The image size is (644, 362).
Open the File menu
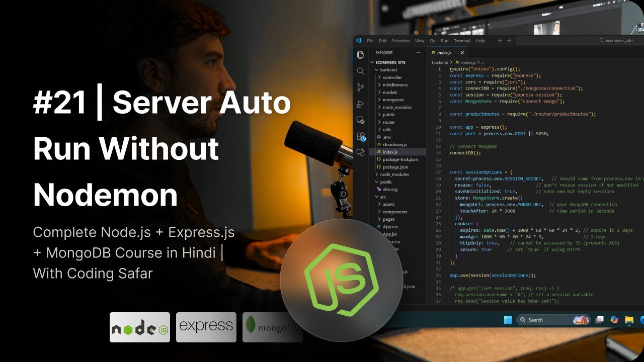click(x=370, y=41)
